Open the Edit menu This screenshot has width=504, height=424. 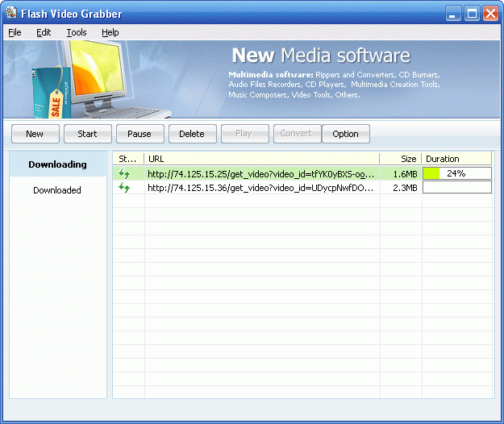click(44, 32)
